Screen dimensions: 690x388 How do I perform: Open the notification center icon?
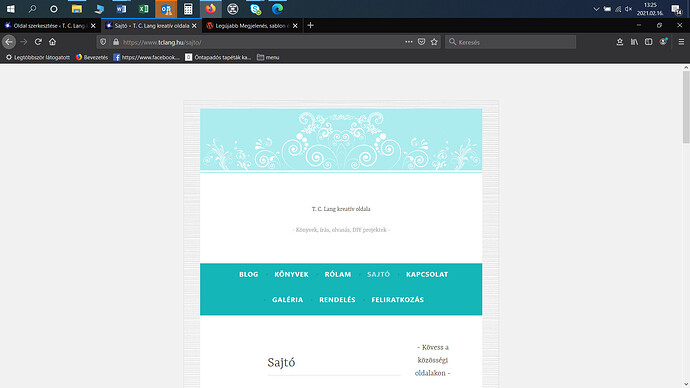coord(676,9)
